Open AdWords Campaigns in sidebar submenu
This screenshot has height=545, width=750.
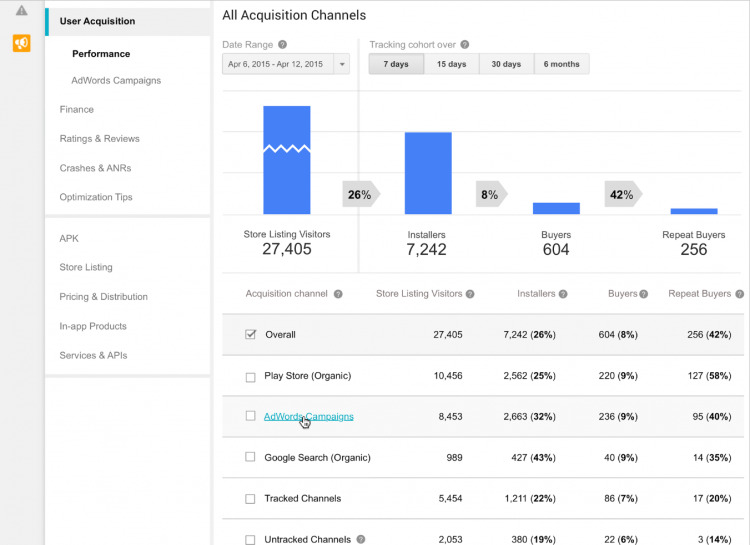(116, 80)
